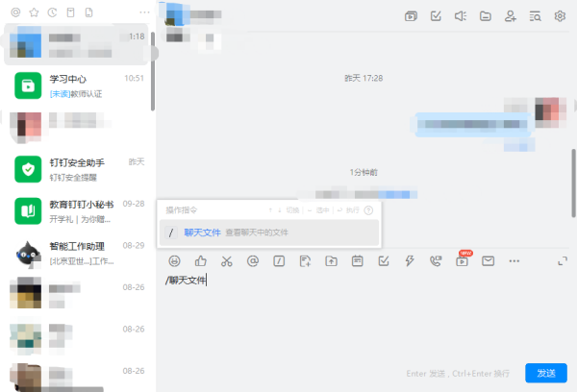Click the chat messages scrollbar
This screenshot has height=392, width=577.
pos(574,184)
